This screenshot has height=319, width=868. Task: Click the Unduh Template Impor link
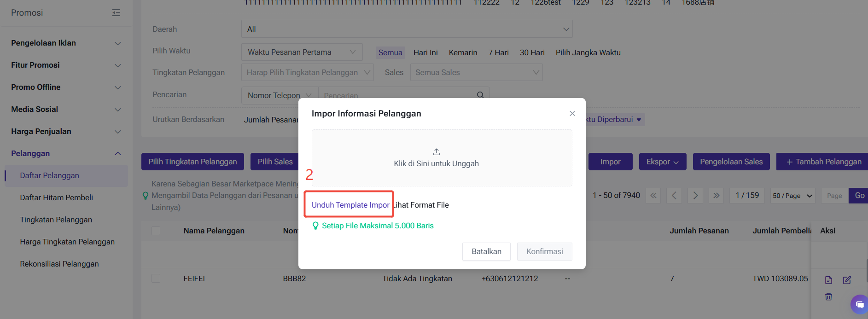point(350,205)
